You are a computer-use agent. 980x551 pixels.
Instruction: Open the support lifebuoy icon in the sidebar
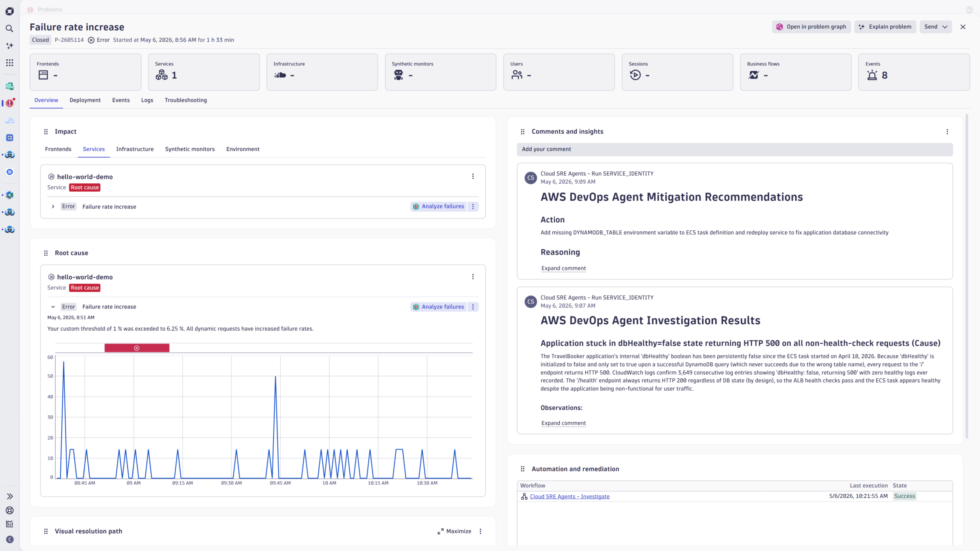pos(10,510)
